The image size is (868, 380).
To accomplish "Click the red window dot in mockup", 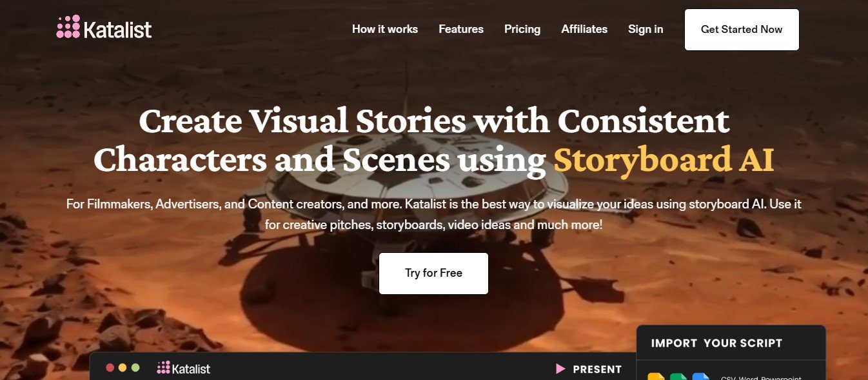I will click(x=110, y=368).
